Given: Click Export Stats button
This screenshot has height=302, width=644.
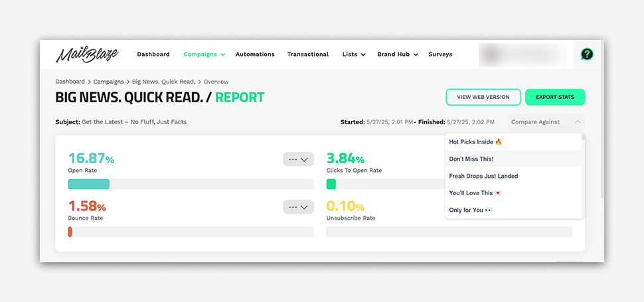Looking at the screenshot, I should [x=555, y=98].
